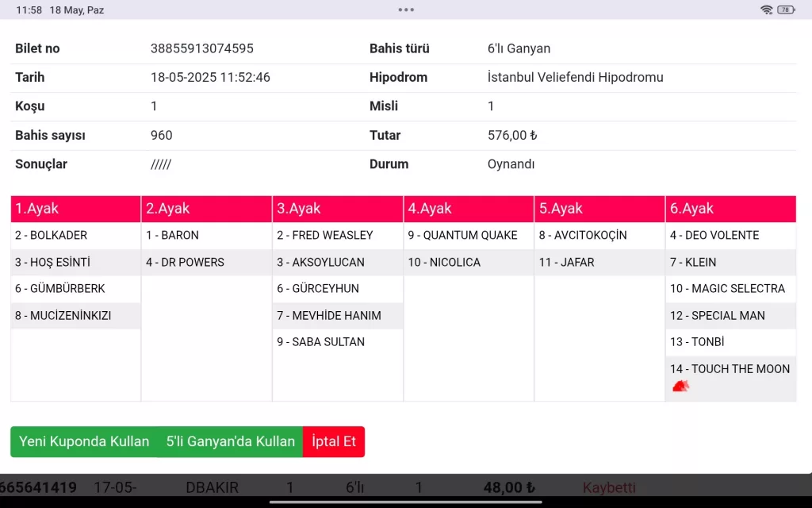This screenshot has height=508, width=812.
Task: Tap horse 2 - BOLKADER in first leg
Action: 51,236
